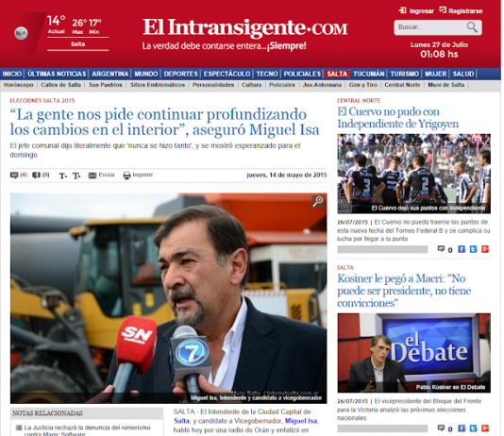504x436 pixels.
Task: Follow the blue Salta hyperlink in article
Action: pyautogui.click(x=181, y=421)
